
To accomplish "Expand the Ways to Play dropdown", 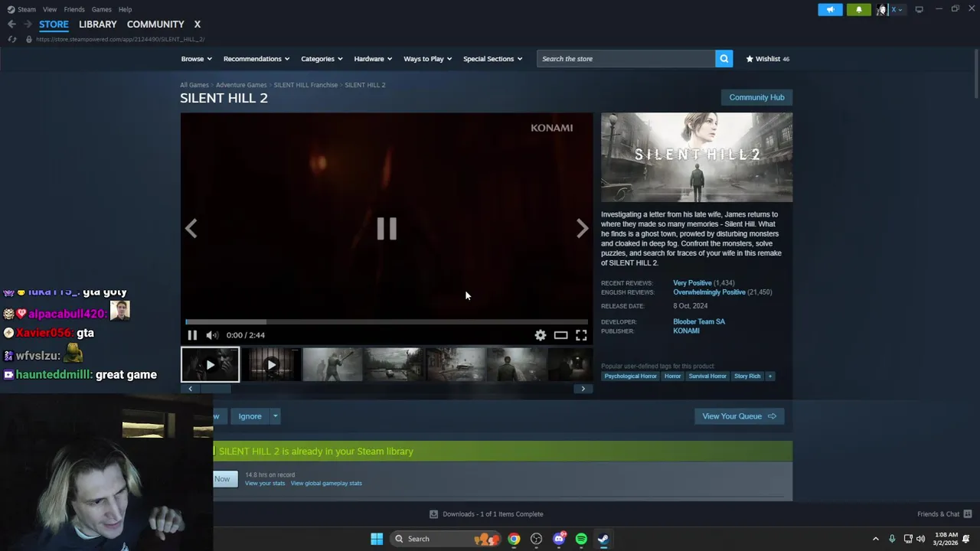I will [x=428, y=59].
